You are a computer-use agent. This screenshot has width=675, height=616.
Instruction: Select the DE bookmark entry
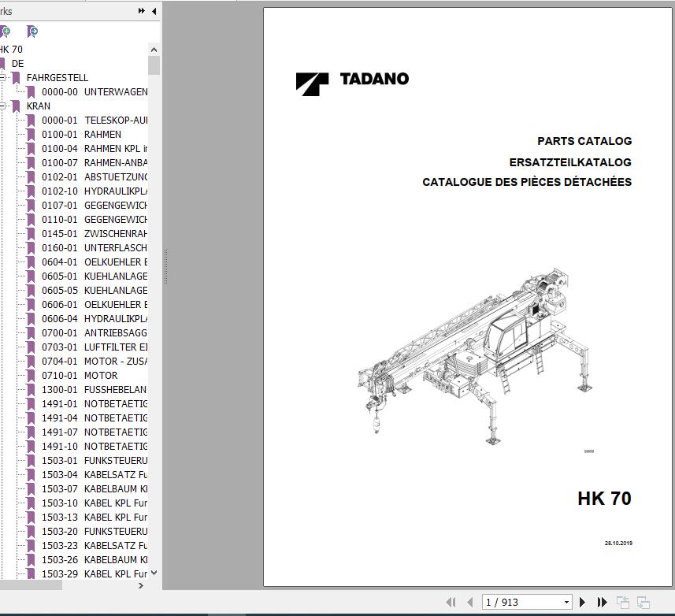point(19,63)
